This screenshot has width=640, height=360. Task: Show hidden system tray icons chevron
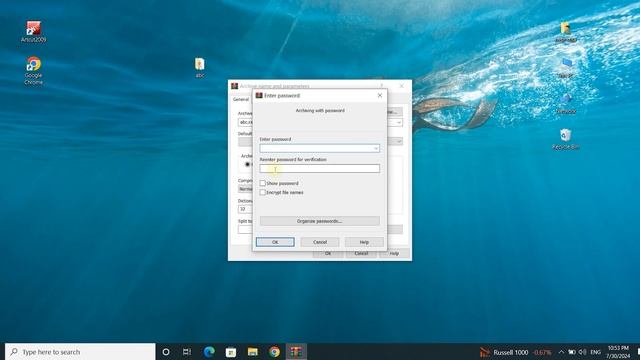(x=561, y=352)
